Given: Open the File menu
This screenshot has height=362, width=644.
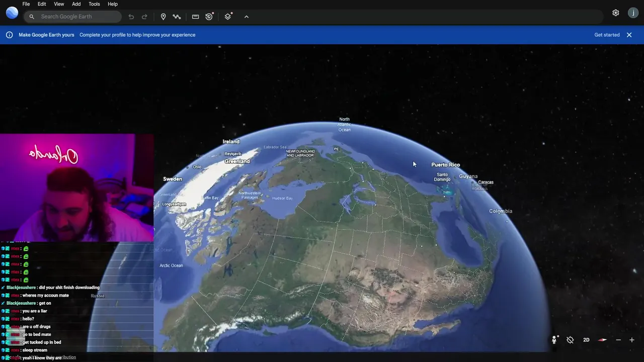Looking at the screenshot, I should (x=26, y=4).
